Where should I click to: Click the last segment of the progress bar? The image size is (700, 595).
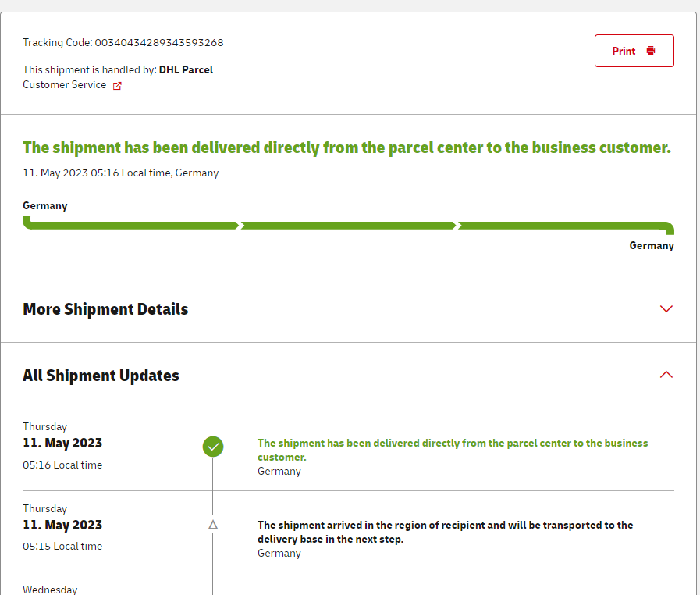565,226
